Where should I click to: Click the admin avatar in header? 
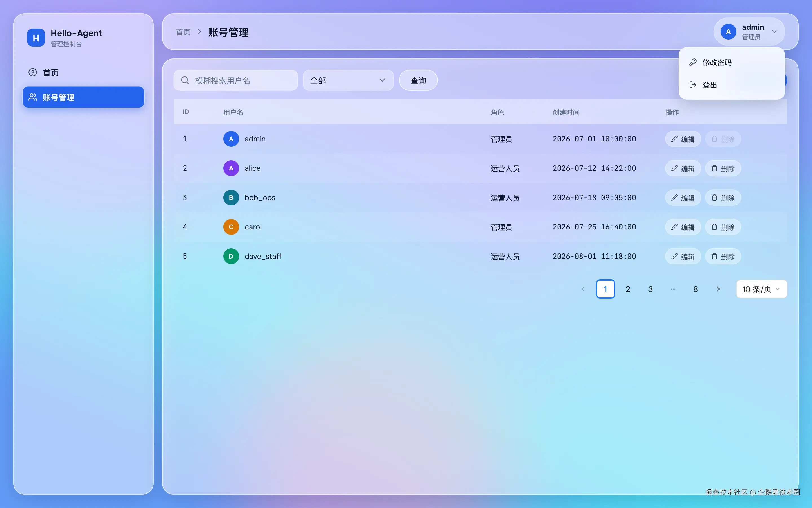tap(728, 32)
